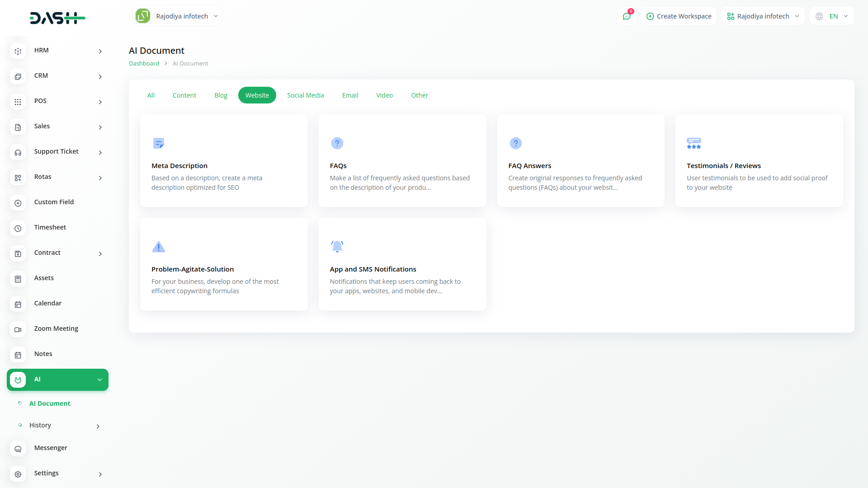The width and height of the screenshot is (868, 488).
Task: Expand the History submenu arrow
Action: (x=98, y=427)
